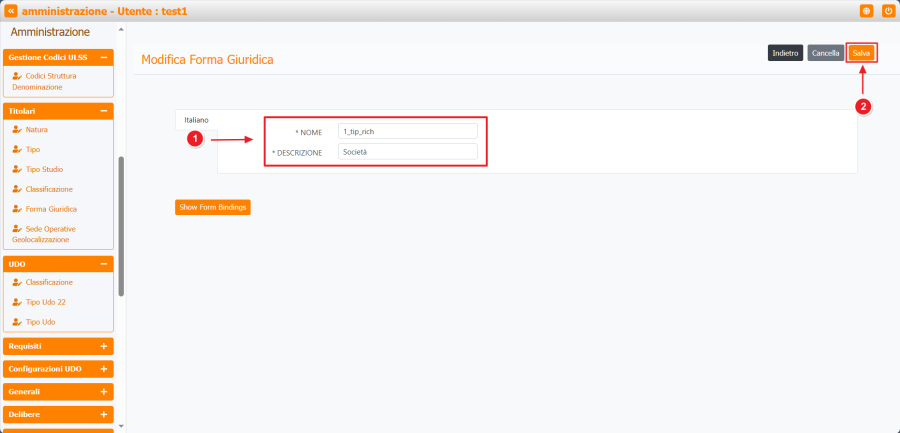Expand the Configurazioni UDO section
The width and height of the screenshot is (900, 433).
(x=103, y=369)
